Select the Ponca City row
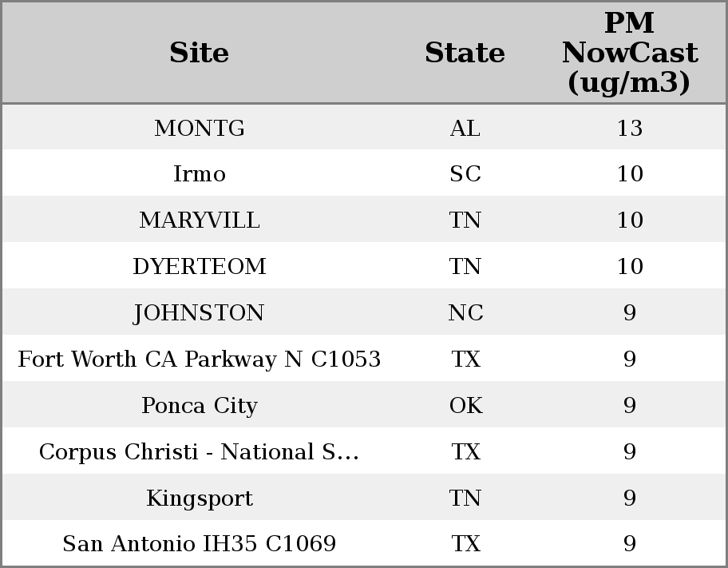 [199, 406]
